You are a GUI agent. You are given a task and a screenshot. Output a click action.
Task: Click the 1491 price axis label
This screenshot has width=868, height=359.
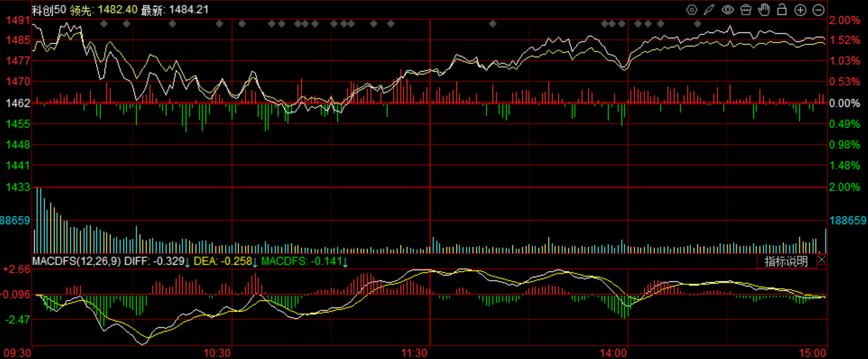point(19,20)
